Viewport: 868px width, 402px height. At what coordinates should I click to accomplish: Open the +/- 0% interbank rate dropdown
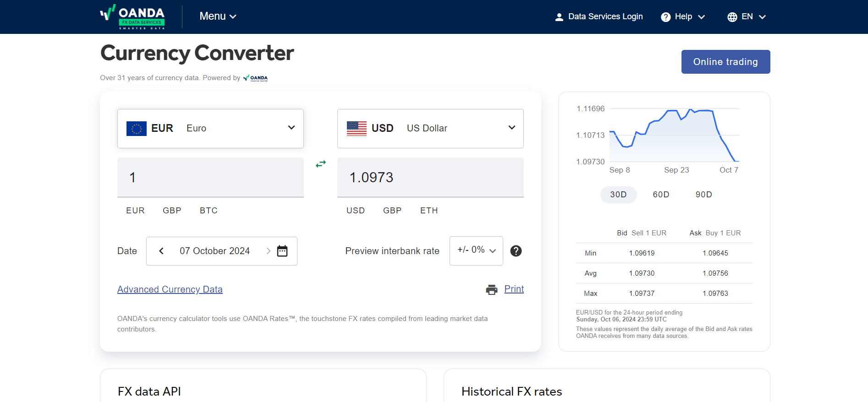(x=476, y=251)
